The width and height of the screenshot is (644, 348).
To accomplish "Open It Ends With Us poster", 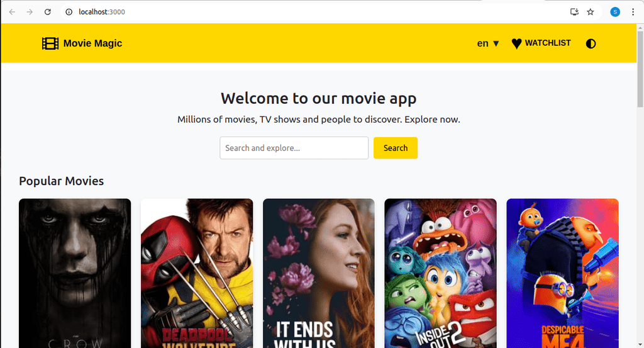I will (x=319, y=273).
